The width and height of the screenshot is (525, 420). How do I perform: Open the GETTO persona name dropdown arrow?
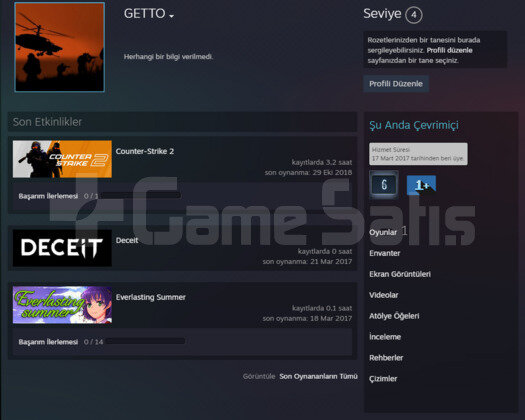pyautogui.click(x=171, y=16)
